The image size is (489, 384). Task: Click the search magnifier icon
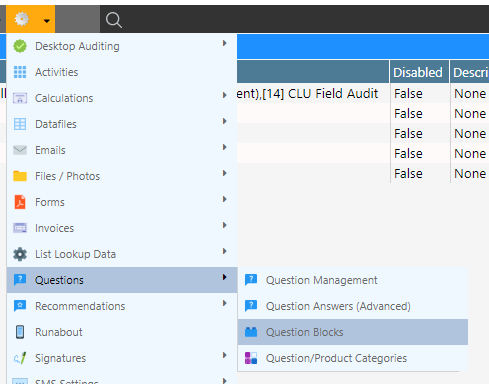coord(113,20)
